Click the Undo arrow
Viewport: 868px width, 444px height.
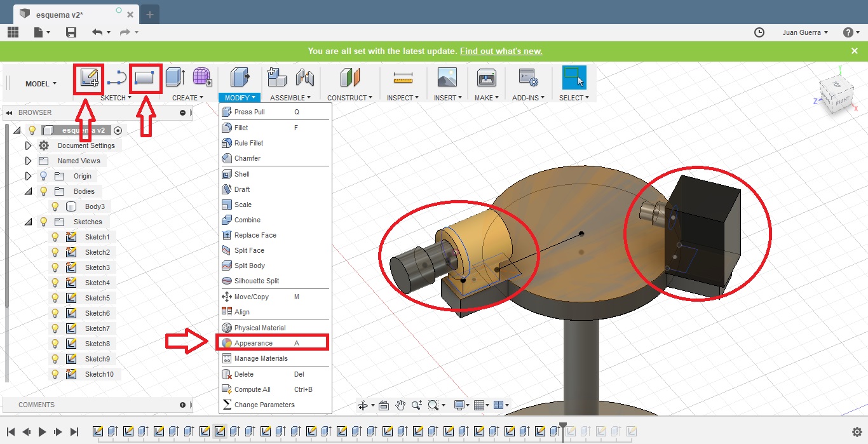pos(97,32)
